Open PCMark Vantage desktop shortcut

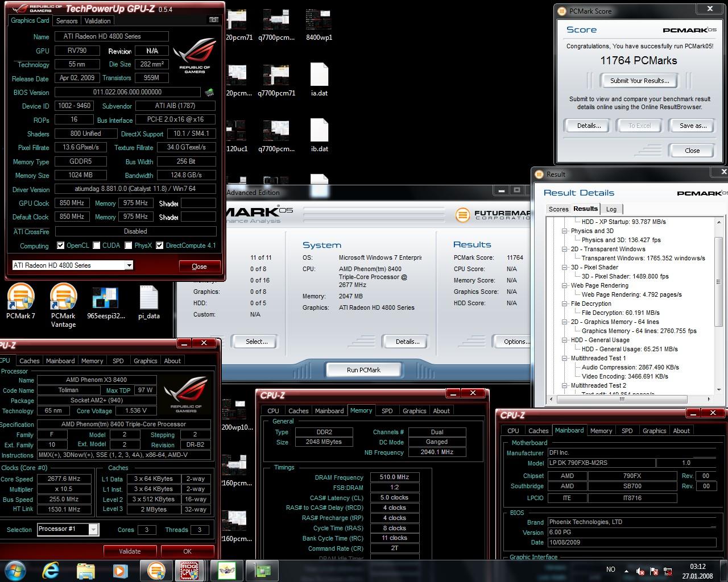pos(63,306)
